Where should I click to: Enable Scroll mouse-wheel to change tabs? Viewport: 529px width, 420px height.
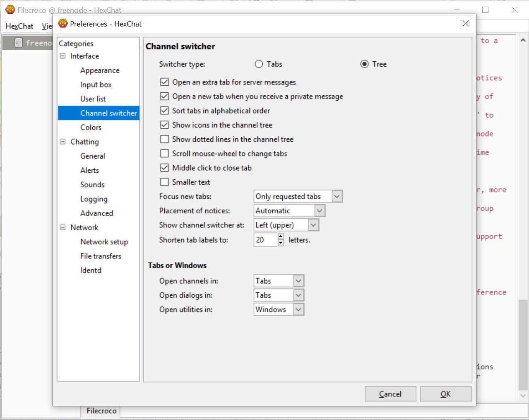[164, 154]
